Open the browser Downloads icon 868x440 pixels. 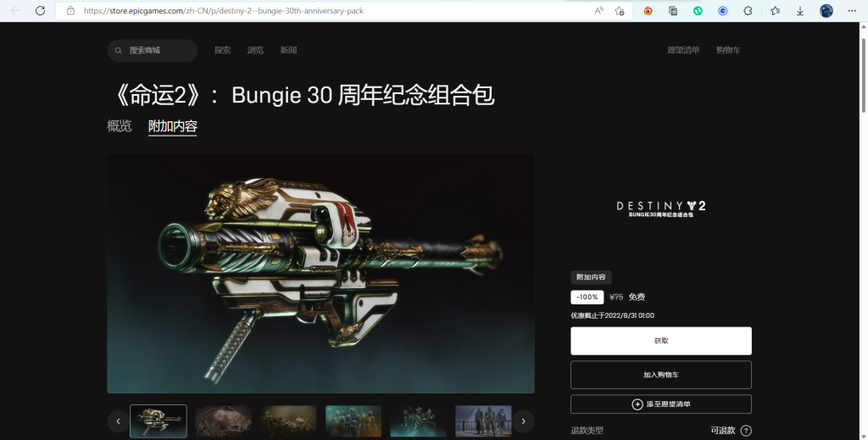pyautogui.click(x=800, y=10)
